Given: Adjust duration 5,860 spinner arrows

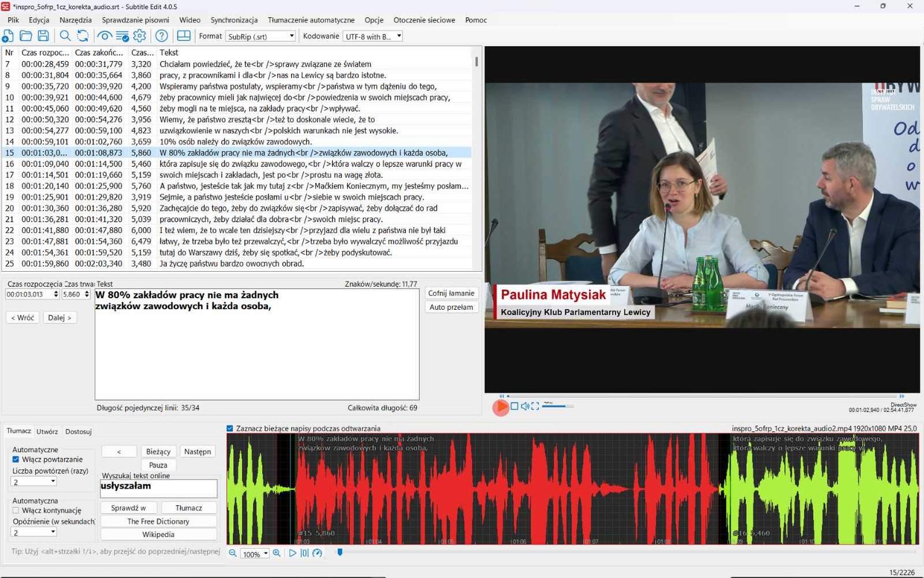Looking at the screenshot, I should point(87,294).
